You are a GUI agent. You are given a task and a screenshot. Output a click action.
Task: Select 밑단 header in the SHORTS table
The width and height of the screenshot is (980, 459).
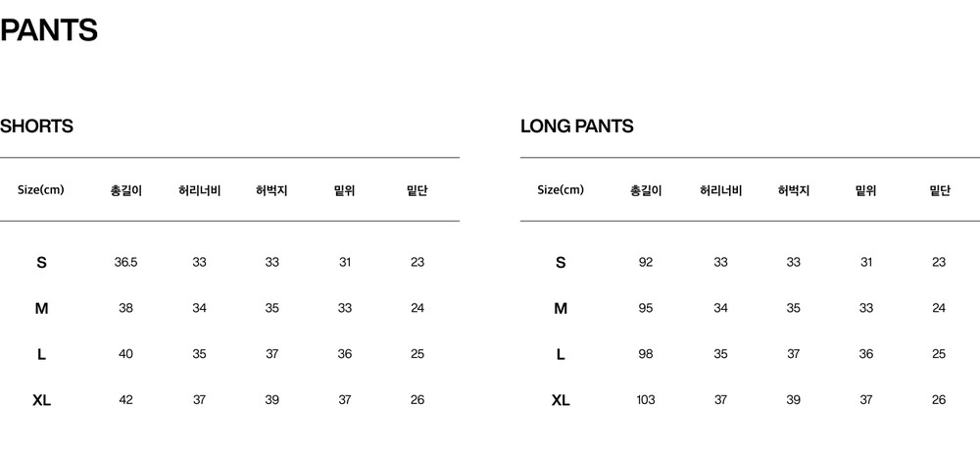(x=417, y=190)
